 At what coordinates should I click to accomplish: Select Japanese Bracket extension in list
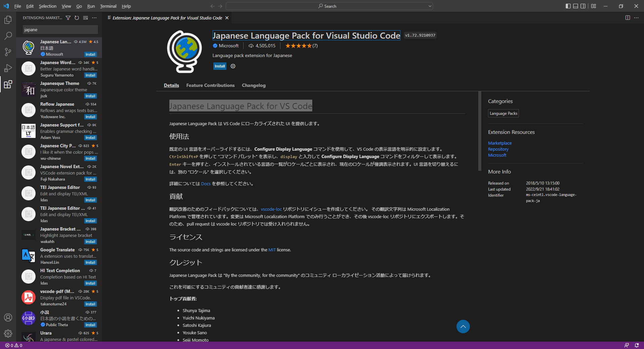(x=59, y=235)
